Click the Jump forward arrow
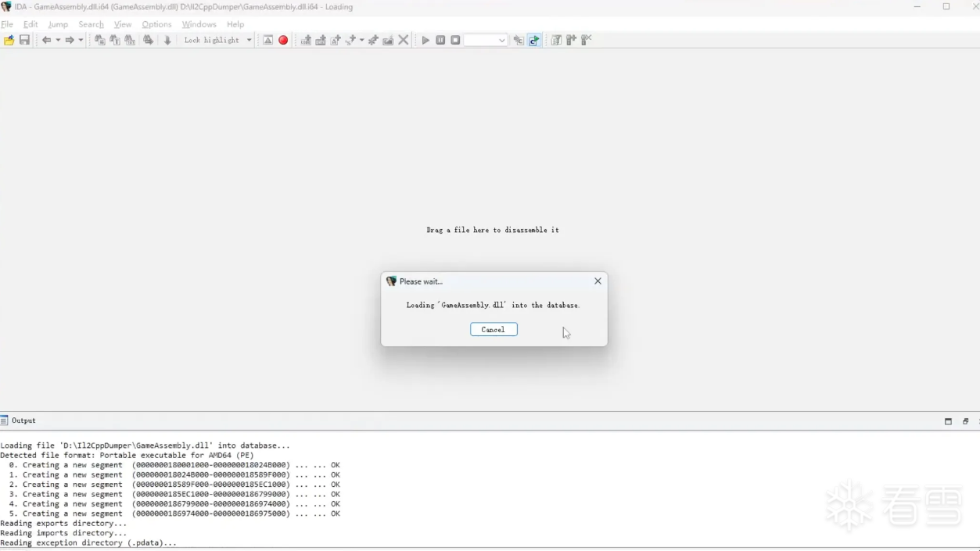The height and width of the screenshot is (551, 980). (70, 40)
